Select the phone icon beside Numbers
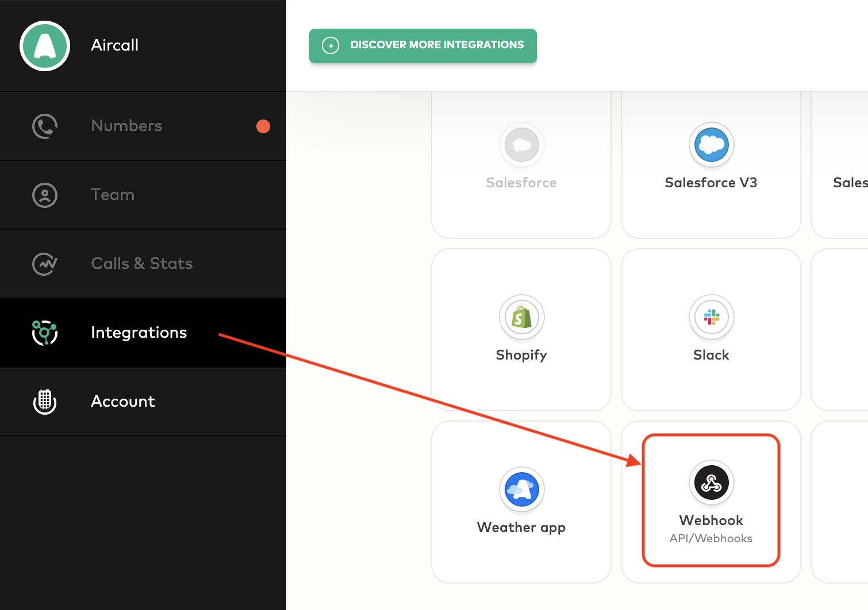This screenshot has width=868, height=610. click(45, 126)
